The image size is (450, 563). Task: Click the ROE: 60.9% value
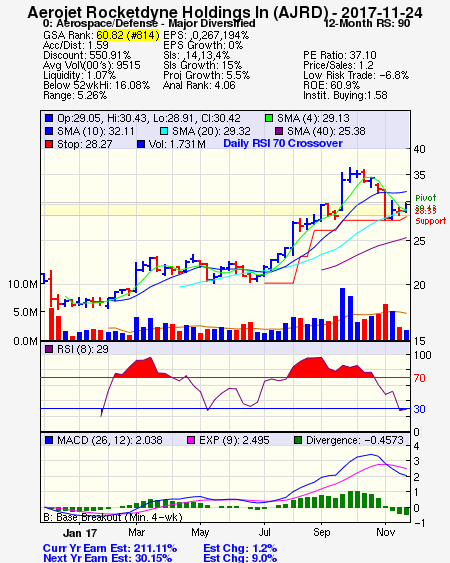[331, 85]
